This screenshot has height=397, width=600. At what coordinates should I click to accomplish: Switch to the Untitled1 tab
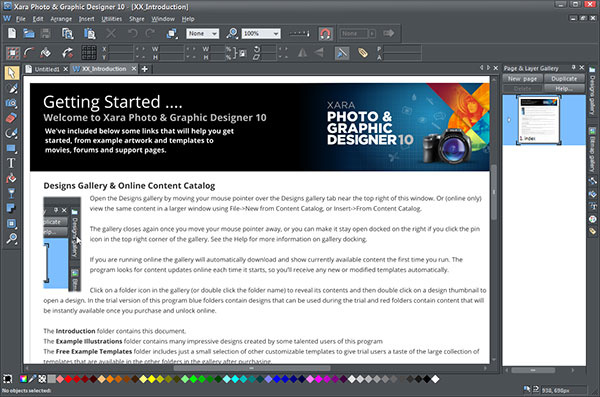coord(47,69)
